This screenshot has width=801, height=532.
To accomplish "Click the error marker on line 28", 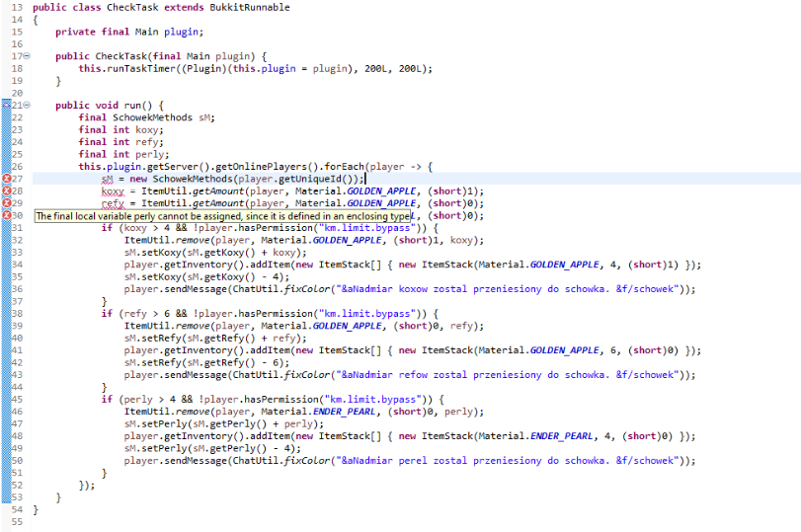I will tap(6, 190).
